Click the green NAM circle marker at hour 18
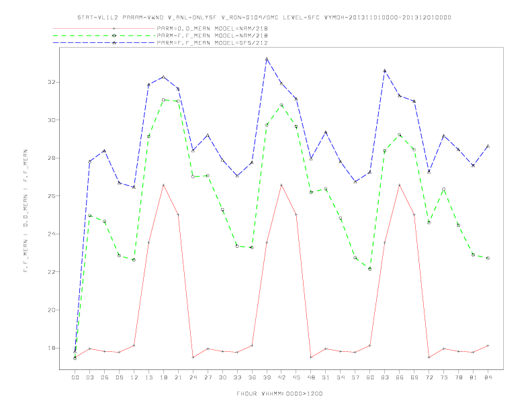Screen dimensions: 532x411 point(163,99)
